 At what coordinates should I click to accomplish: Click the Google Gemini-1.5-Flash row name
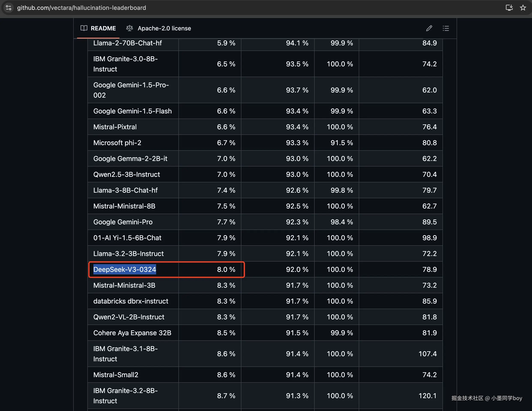pyautogui.click(x=132, y=111)
